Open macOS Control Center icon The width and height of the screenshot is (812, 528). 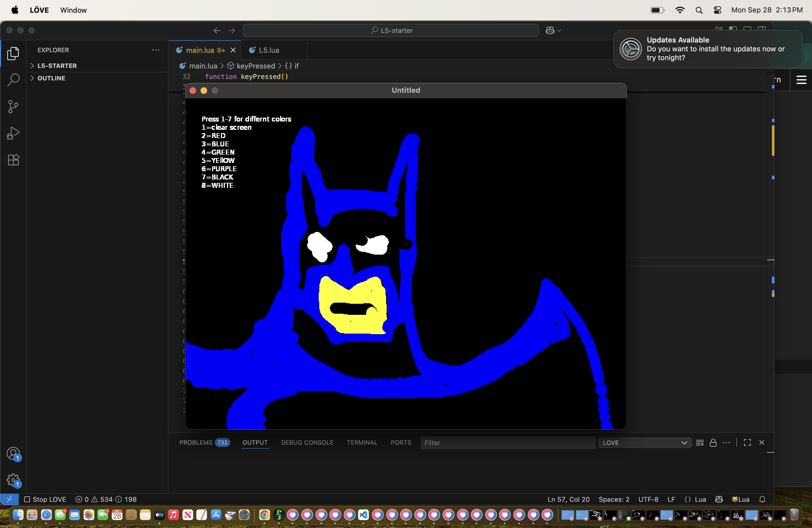click(x=717, y=10)
